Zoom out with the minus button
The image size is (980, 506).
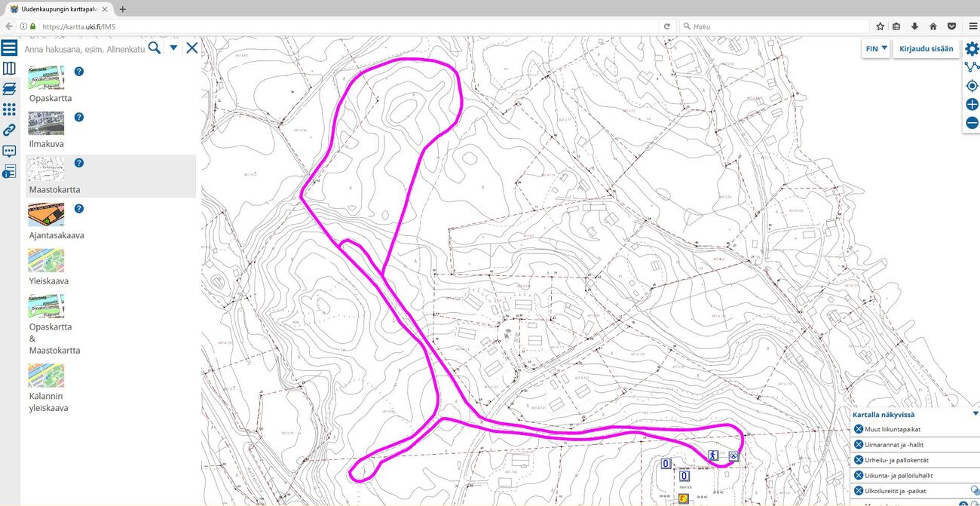(x=972, y=123)
